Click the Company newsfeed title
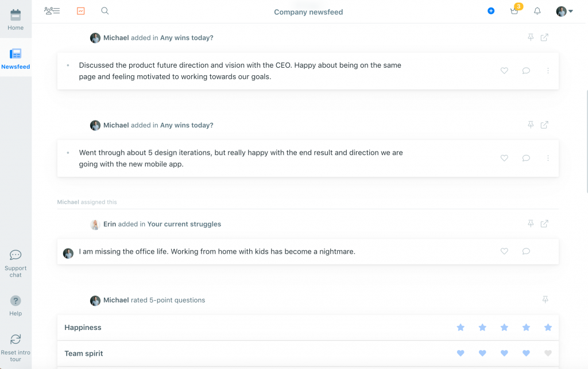The height and width of the screenshot is (369, 588). click(308, 12)
